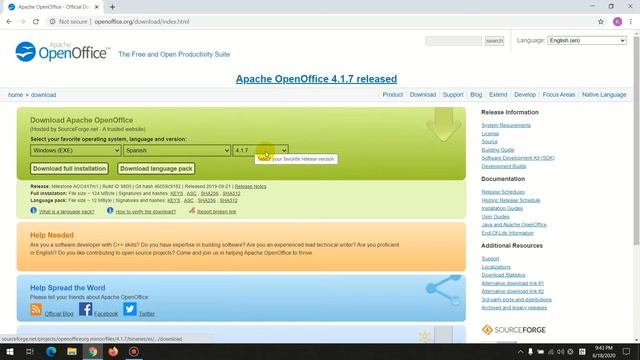Screen dimensions: 640x360
Task: Open Archived and legacy releases link
Action: pos(514,308)
